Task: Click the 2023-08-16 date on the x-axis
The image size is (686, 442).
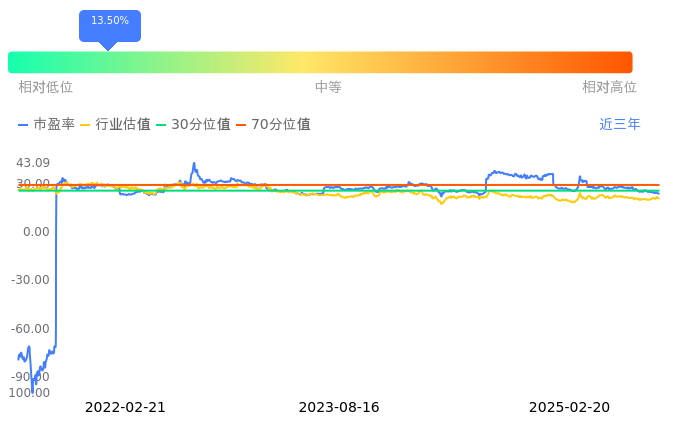Action: [x=339, y=407]
